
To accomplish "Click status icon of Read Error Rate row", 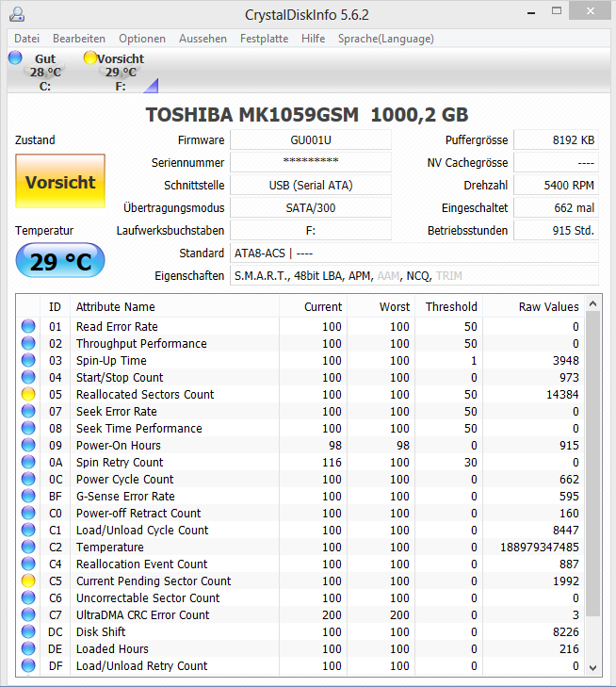I will (28, 326).
